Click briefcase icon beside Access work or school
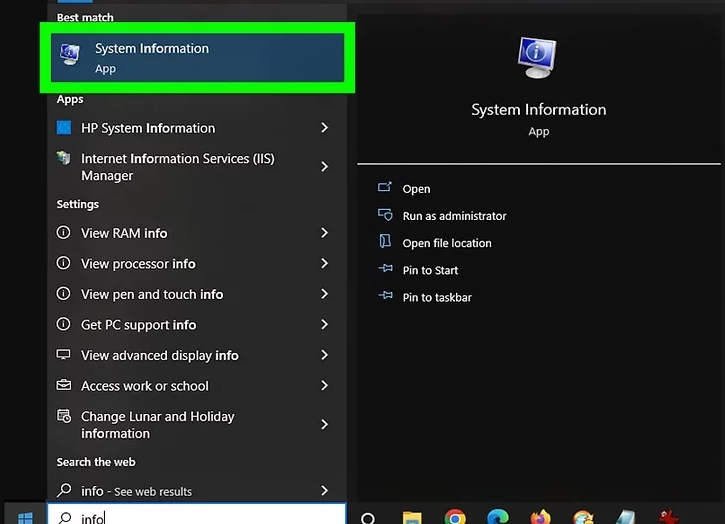Screen dimensions: 725x524 [64, 385]
